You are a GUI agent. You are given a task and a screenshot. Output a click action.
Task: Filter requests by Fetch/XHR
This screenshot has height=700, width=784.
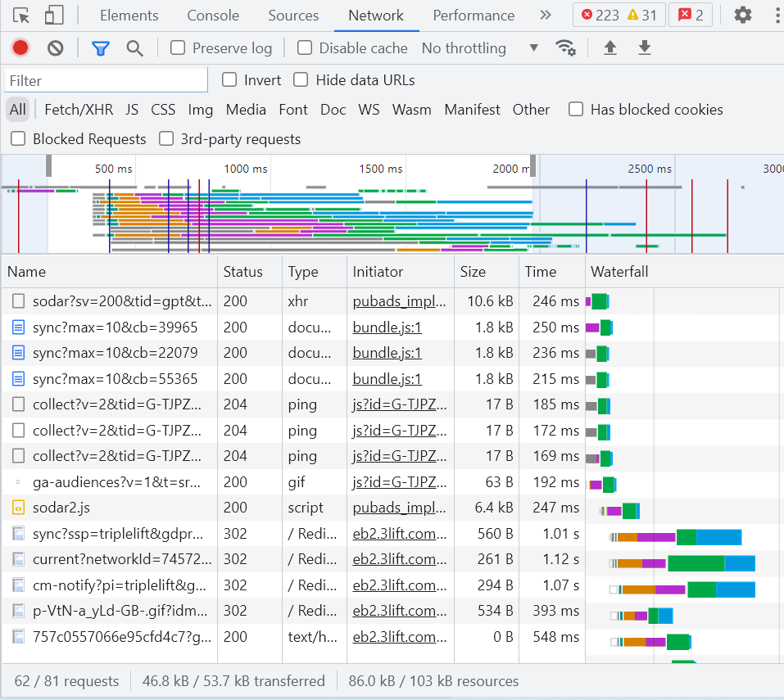point(78,109)
